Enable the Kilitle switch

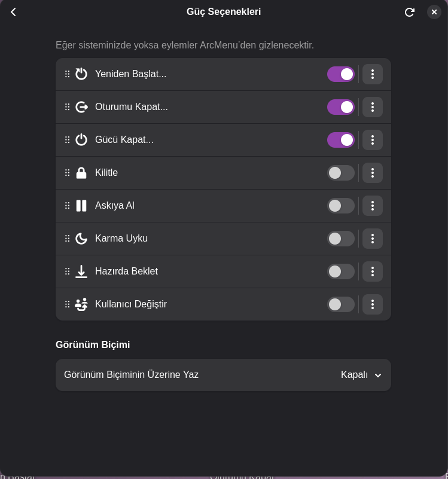point(341,173)
